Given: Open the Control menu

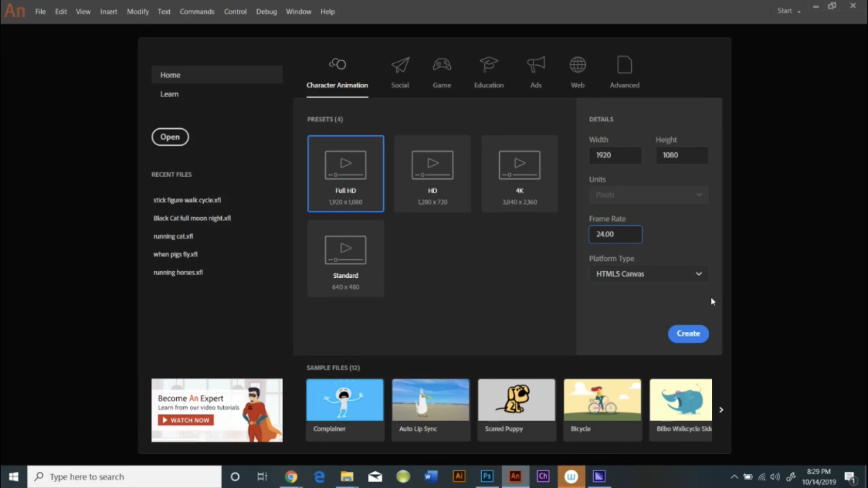Looking at the screenshot, I should pos(236,12).
